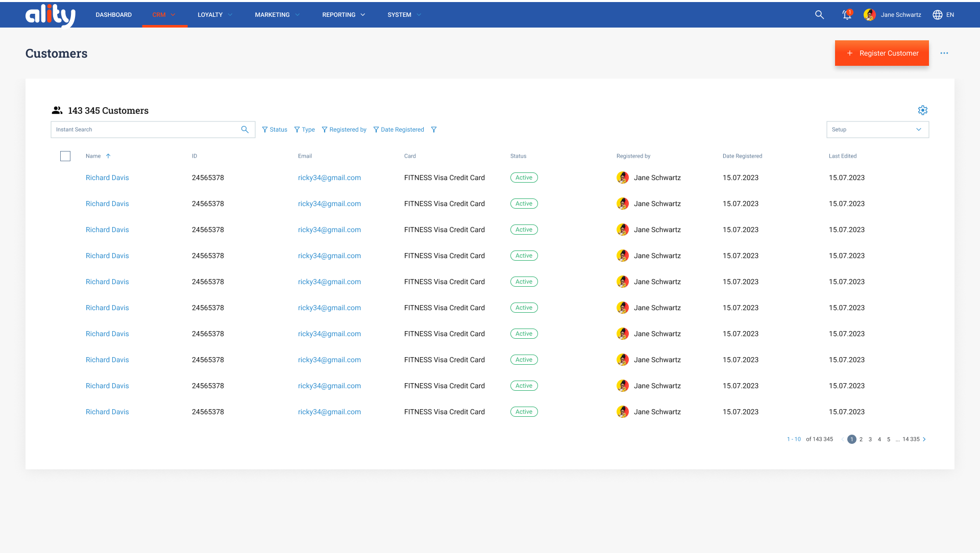This screenshot has height=553, width=980.
Task: Click the '1 - 10' range text
Action: (x=794, y=439)
